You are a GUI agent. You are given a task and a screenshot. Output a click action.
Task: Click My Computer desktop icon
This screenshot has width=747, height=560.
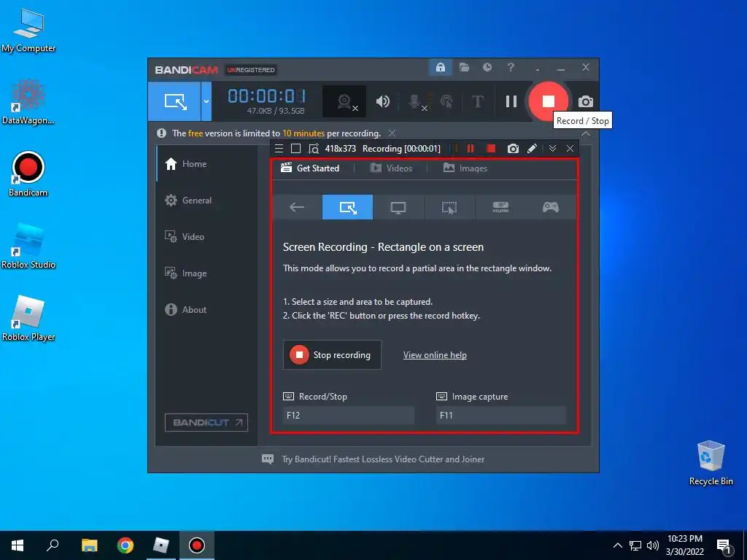coord(28,30)
